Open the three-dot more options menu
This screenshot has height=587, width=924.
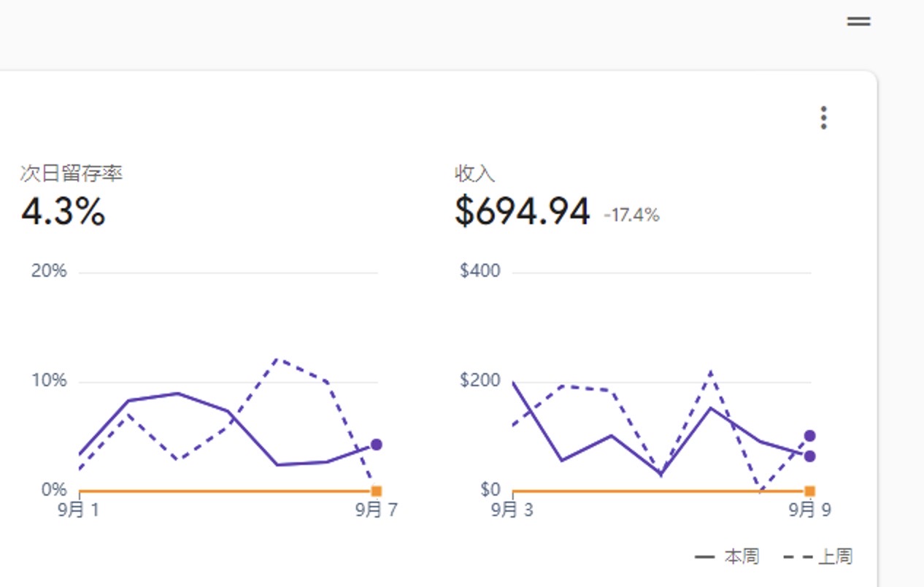[x=823, y=118]
